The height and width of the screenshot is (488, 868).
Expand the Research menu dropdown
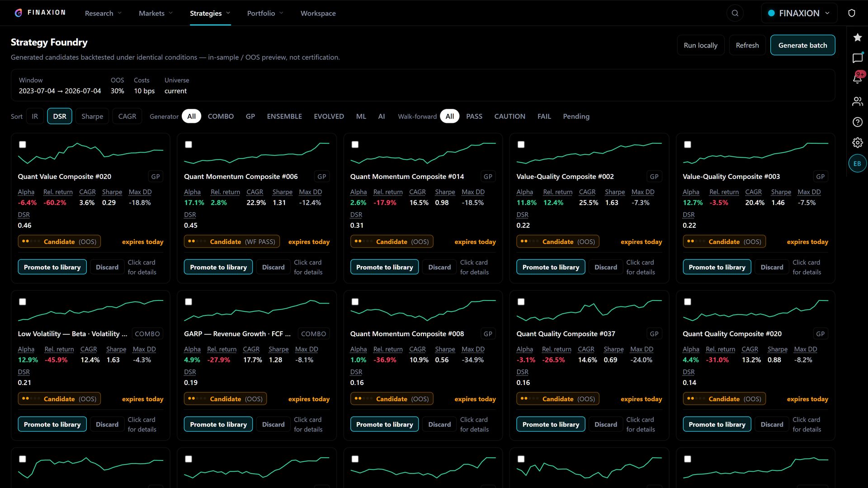(x=103, y=13)
